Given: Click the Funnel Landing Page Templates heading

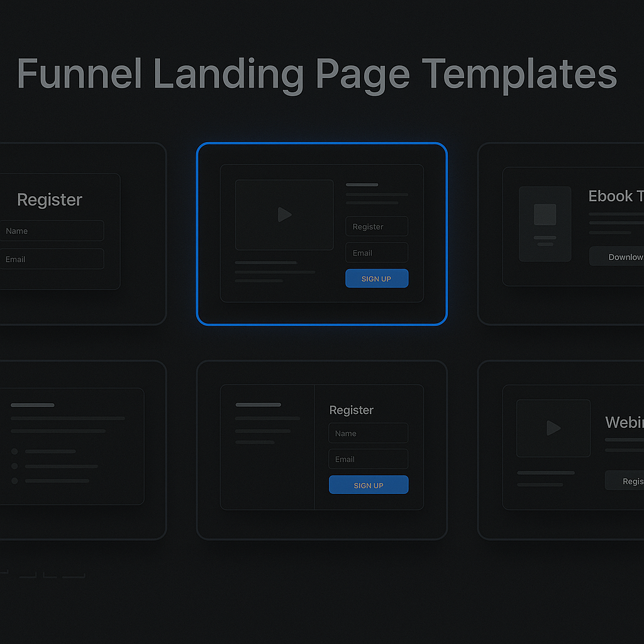Looking at the screenshot, I should pyautogui.click(x=317, y=74).
